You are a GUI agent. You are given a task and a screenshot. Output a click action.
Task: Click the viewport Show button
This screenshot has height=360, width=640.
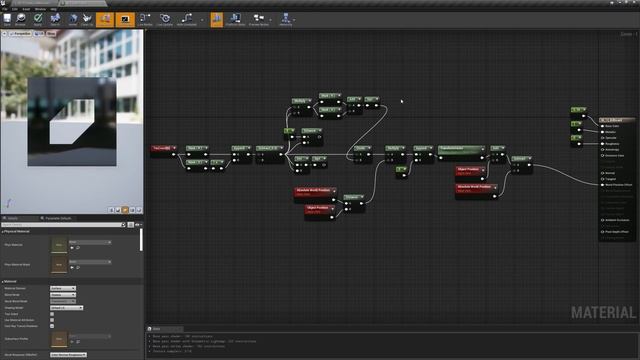(x=51, y=34)
